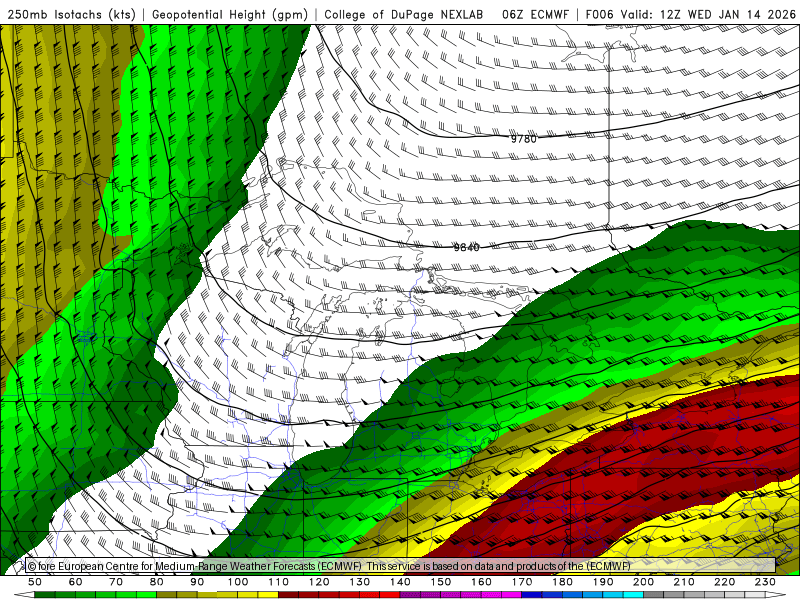Click the 50 value on the color scale

click(35, 582)
